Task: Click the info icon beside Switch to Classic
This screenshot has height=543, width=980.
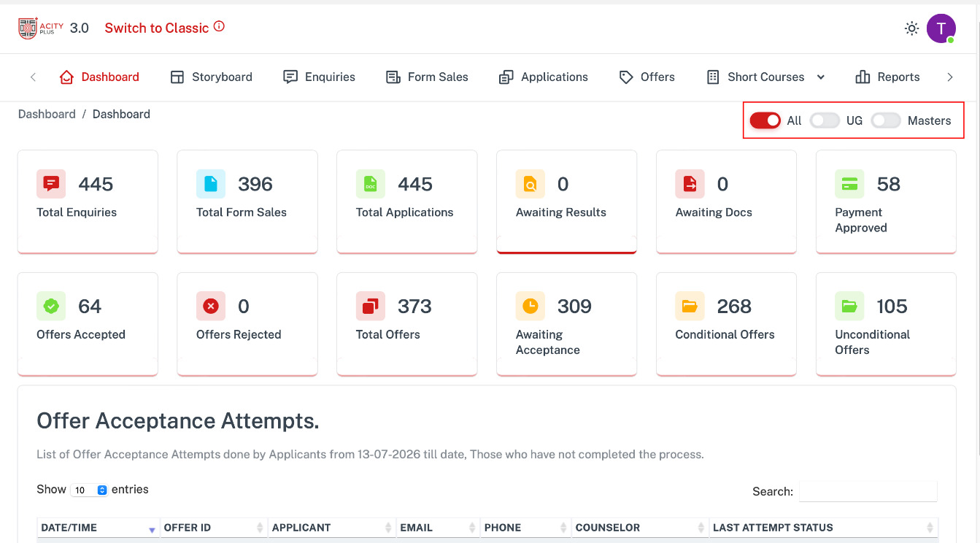Action: click(x=219, y=26)
